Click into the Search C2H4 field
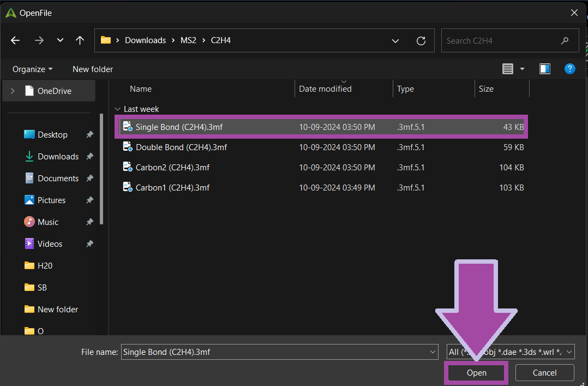This screenshot has width=588, height=386. (x=502, y=40)
